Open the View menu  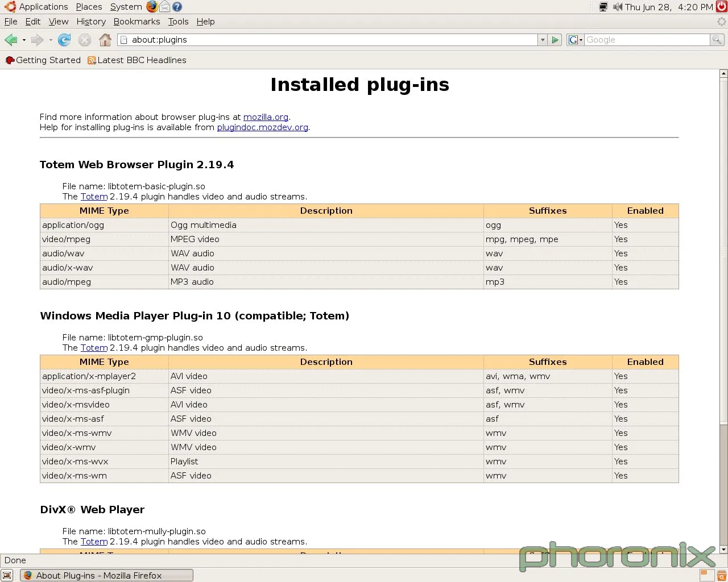[x=59, y=22]
